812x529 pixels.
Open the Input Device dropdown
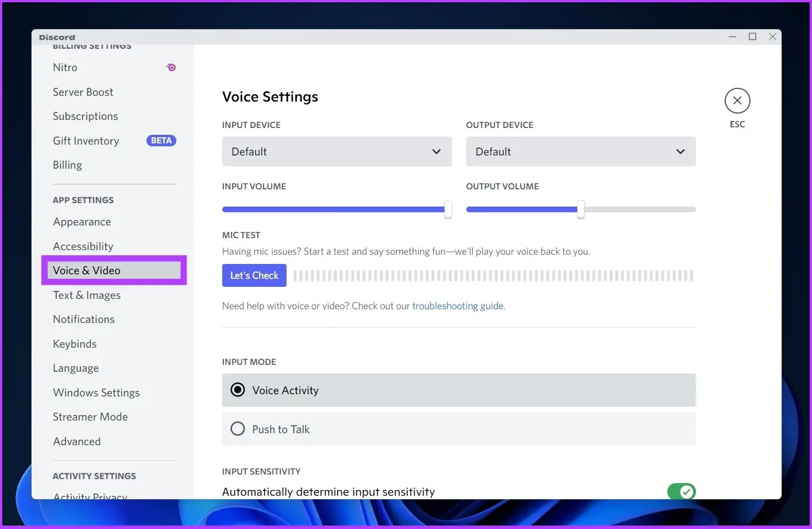point(337,151)
